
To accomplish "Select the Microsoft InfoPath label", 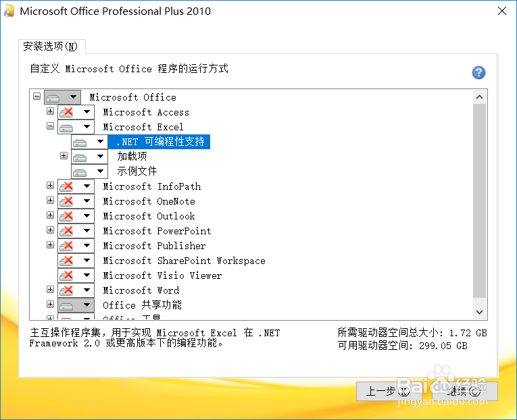I will (x=152, y=186).
